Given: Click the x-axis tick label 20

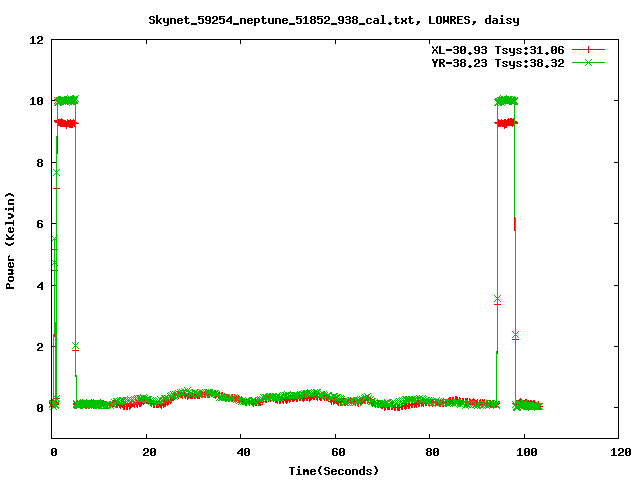Looking at the screenshot, I should [149, 452].
